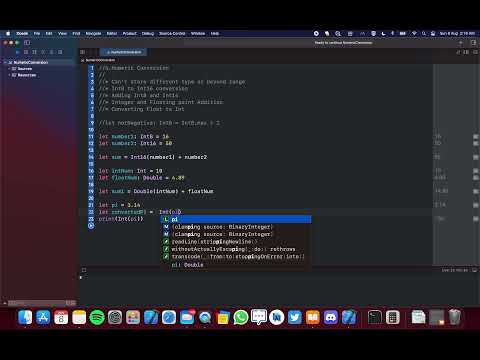Image resolution: width=480 pixels, height=360 pixels.
Task: Open Safari from the Dock
Action: [169, 317]
